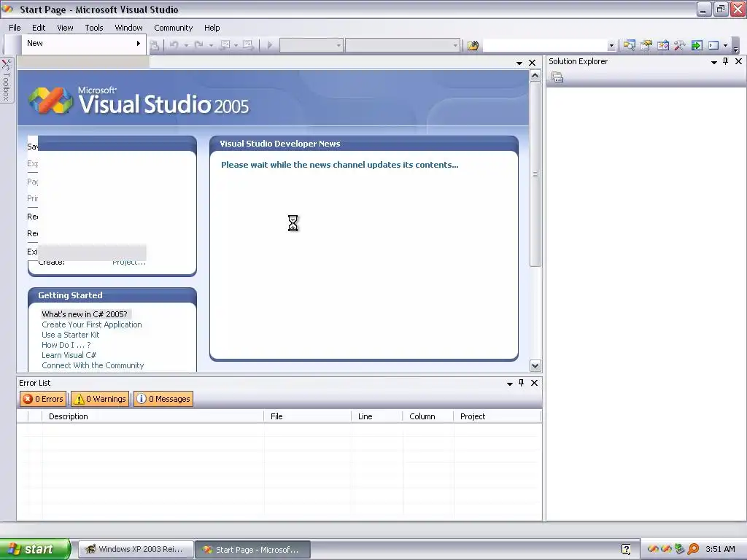747x560 pixels.
Task: Open the Window menu
Action: click(x=128, y=28)
